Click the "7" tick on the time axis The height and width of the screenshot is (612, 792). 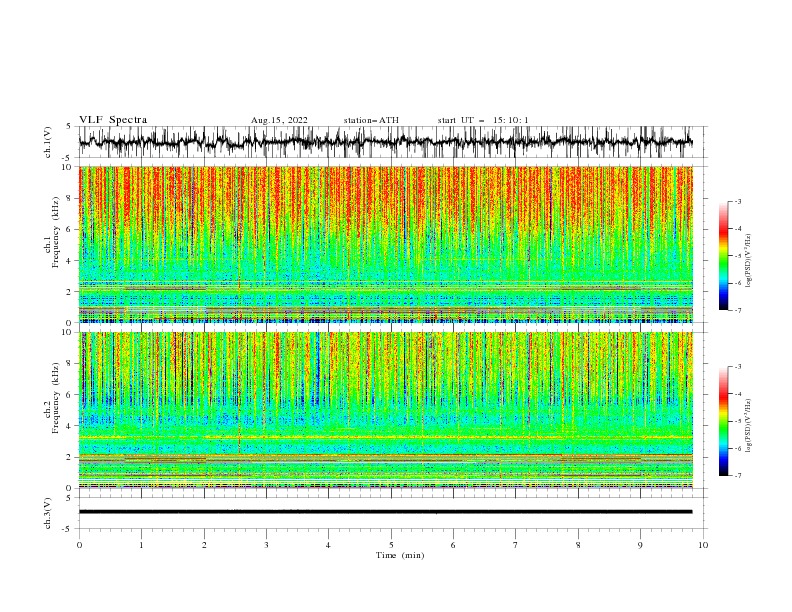click(516, 545)
